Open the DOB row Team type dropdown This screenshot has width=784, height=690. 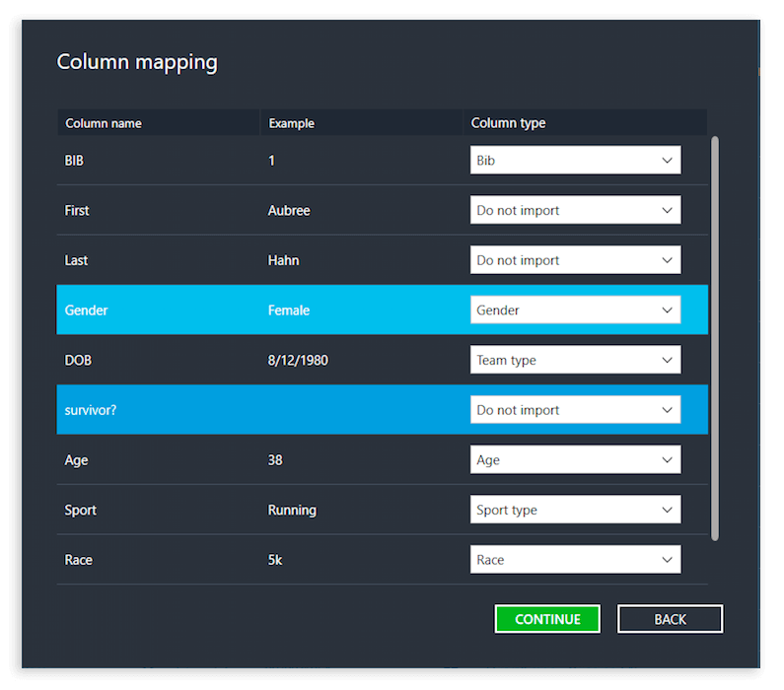[575, 360]
